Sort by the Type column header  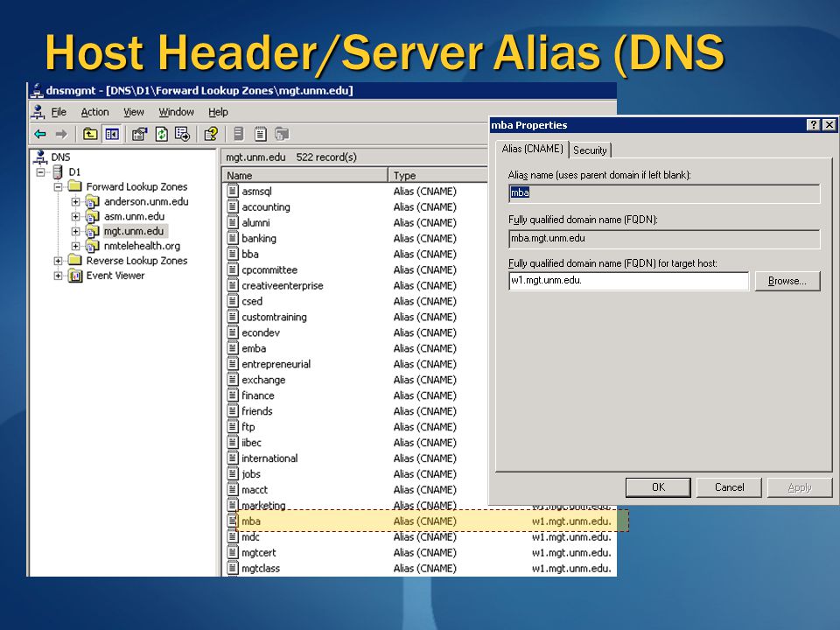coord(438,175)
